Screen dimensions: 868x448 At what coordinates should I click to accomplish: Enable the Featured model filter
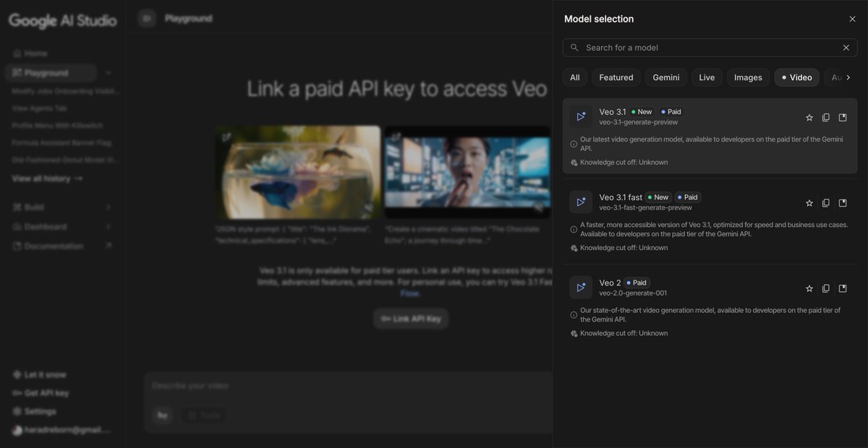[616, 77]
